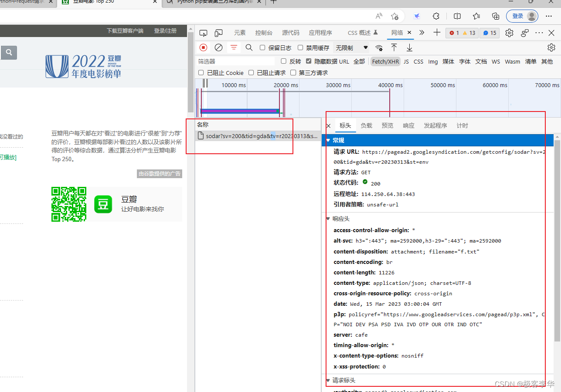Open the 负载 tab in details
Screen dimensions: 561x392
tap(367, 125)
